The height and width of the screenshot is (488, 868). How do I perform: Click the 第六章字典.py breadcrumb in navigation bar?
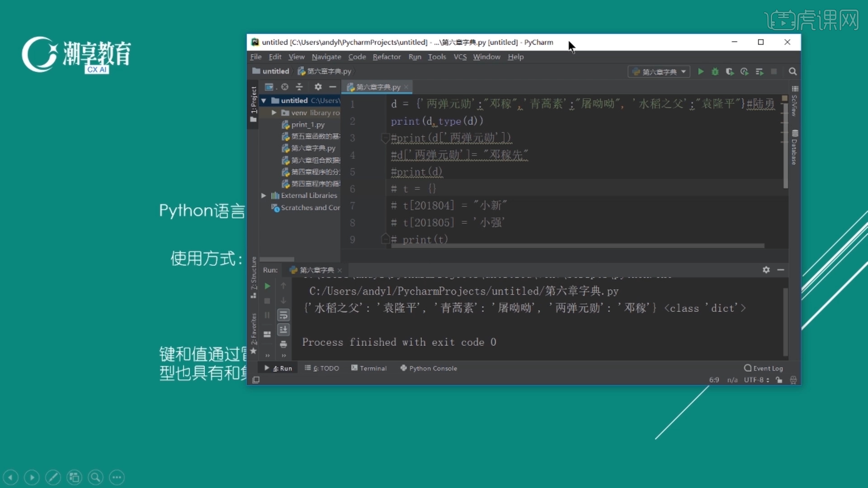click(324, 71)
